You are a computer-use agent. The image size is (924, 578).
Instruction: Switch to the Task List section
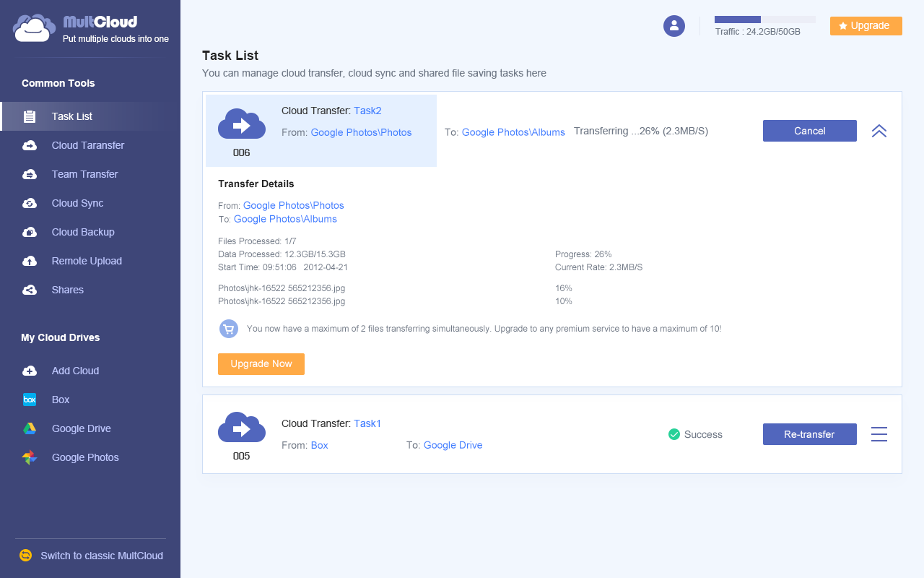tap(71, 116)
